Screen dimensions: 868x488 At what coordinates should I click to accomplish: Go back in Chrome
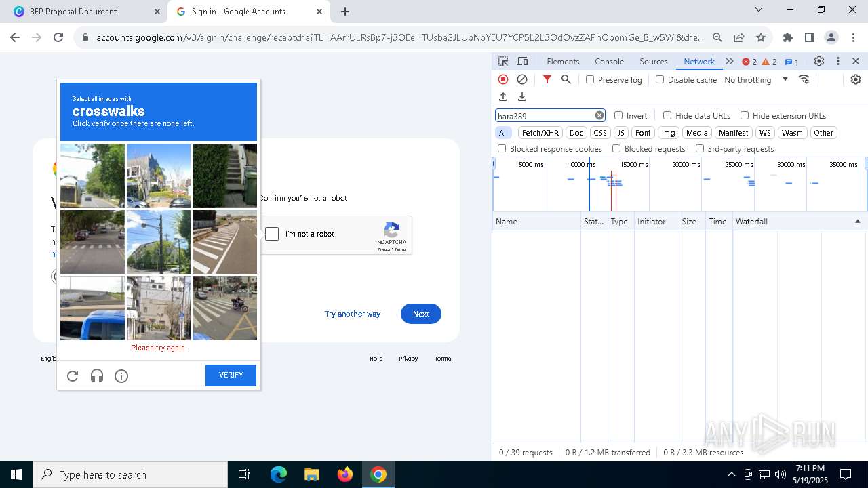(x=15, y=37)
